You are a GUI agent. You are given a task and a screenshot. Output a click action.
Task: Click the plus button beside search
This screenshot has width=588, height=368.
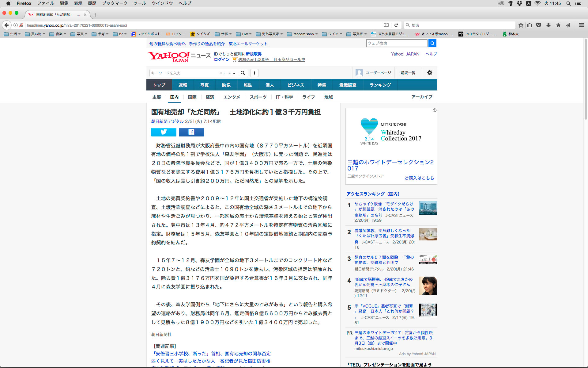(254, 73)
